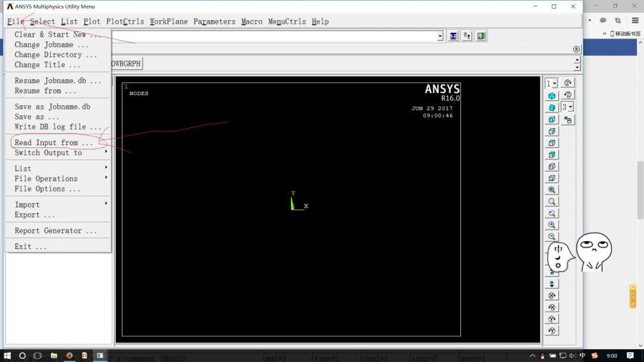Screen dimensions: 644x362
Task: Open the Contact Manager toolbar icon
Action: [481, 36]
